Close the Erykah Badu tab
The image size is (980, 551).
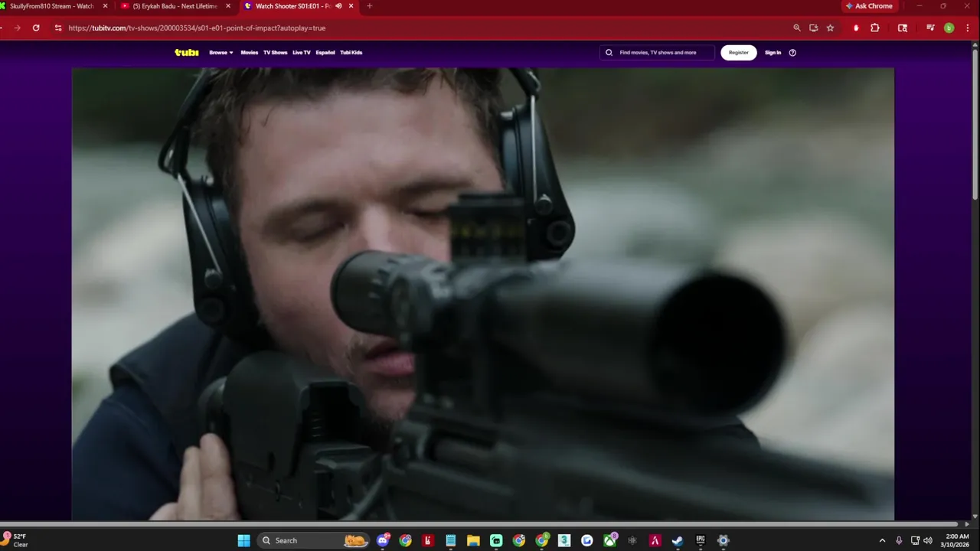228,6
